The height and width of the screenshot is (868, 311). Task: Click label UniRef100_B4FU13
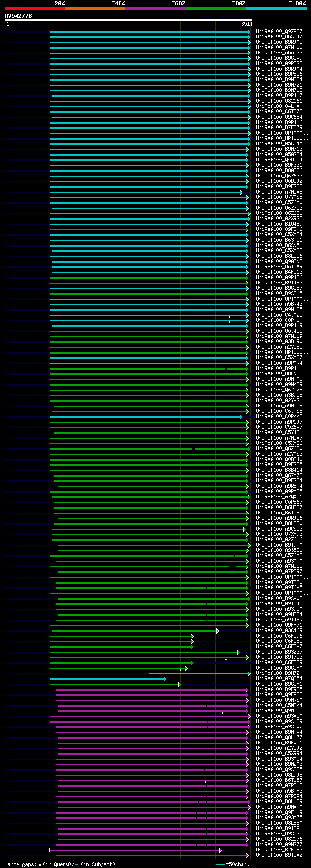pos(279,272)
